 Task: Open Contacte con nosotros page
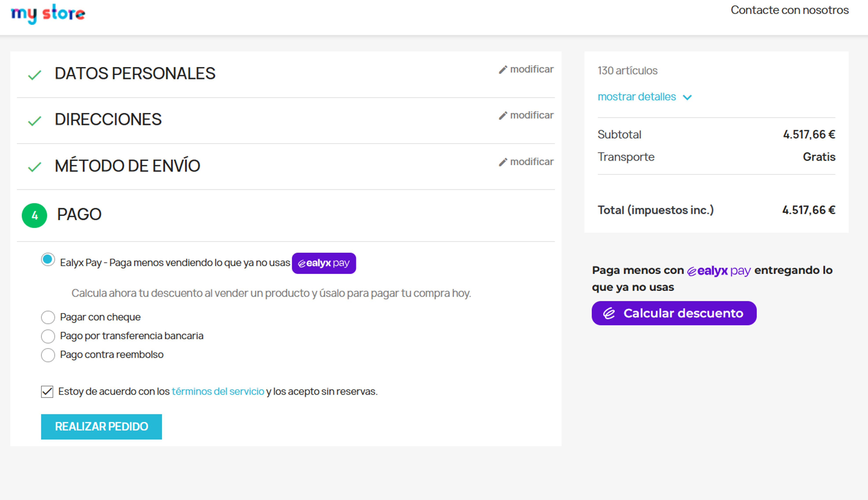(789, 10)
